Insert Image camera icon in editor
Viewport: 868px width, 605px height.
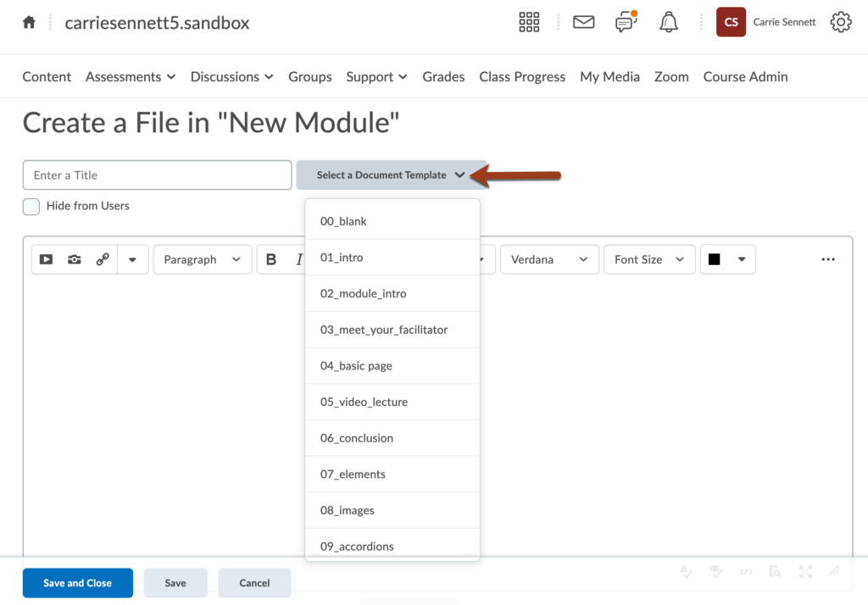(75, 259)
